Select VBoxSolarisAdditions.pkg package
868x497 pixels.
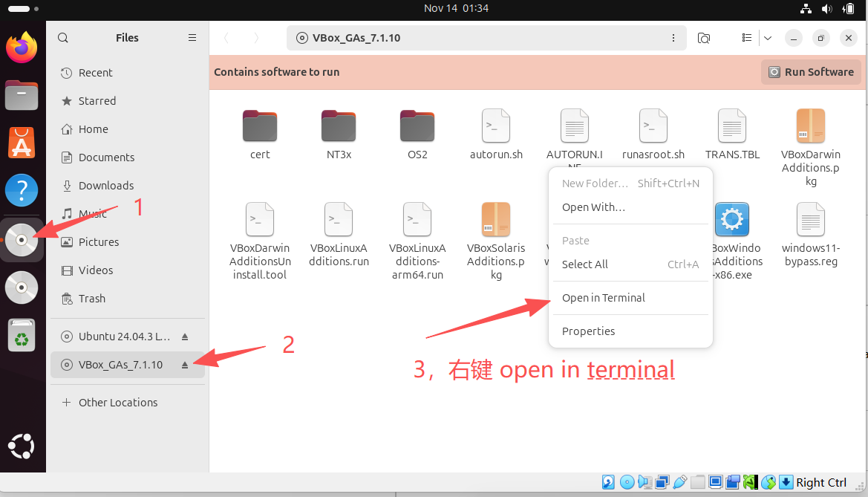click(x=496, y=241)
